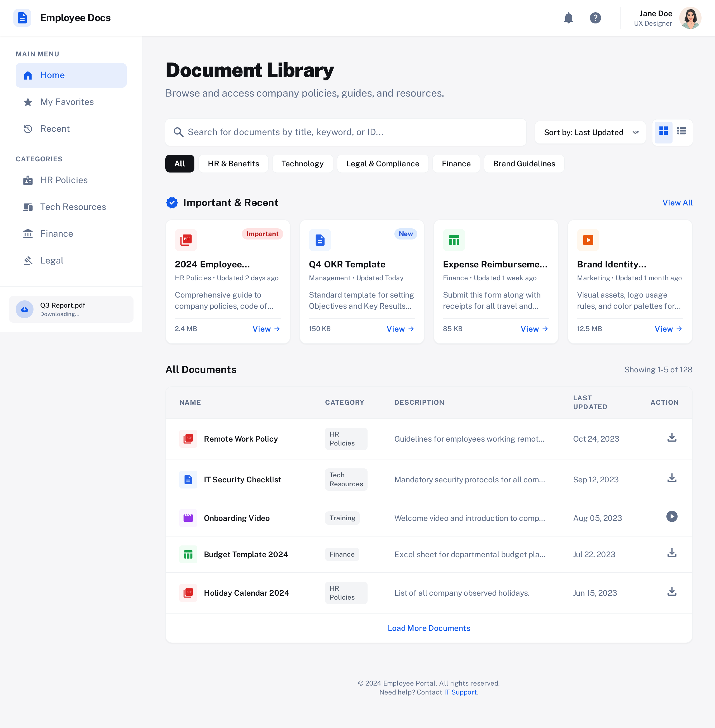The image size is (715, 728).
Task: Open My Favorites from sidebar
Action: tap(71, 102)
